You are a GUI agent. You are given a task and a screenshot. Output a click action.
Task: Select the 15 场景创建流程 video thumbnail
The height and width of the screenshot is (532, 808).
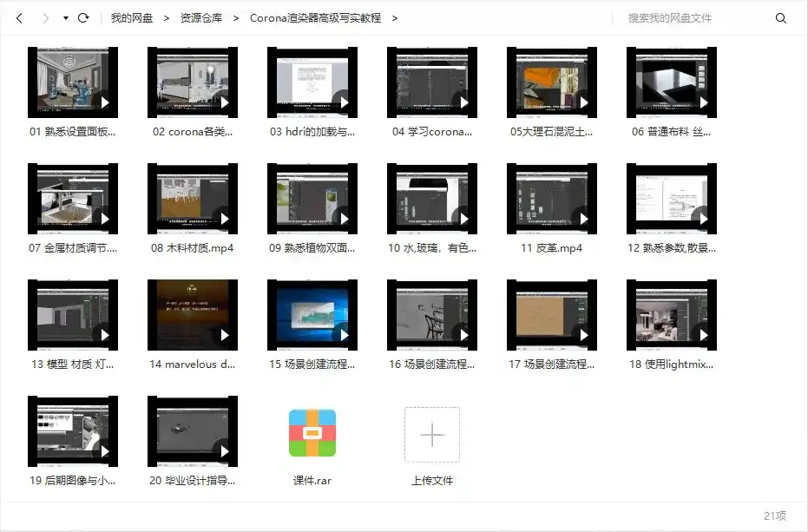312,314
